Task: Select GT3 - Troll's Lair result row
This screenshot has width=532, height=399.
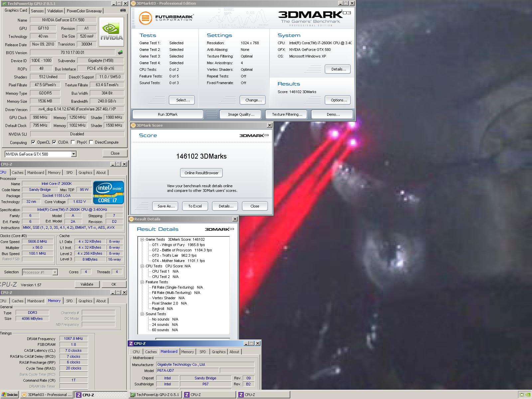Action: tap(174, 255)
